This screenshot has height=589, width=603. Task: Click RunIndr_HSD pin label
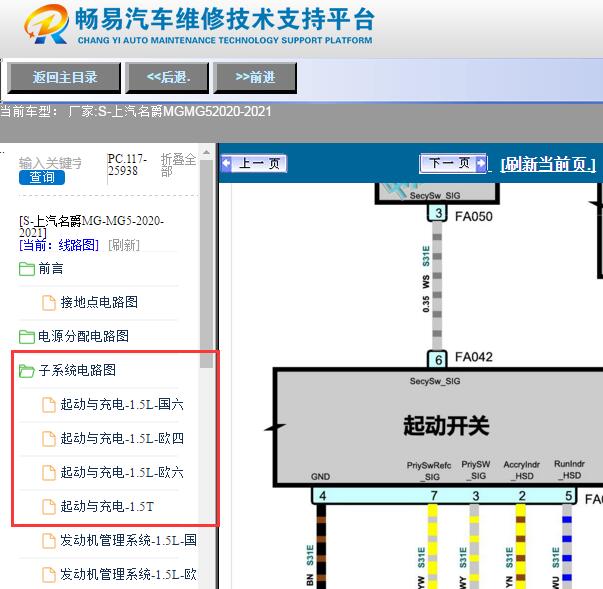[x=570, y=469]
